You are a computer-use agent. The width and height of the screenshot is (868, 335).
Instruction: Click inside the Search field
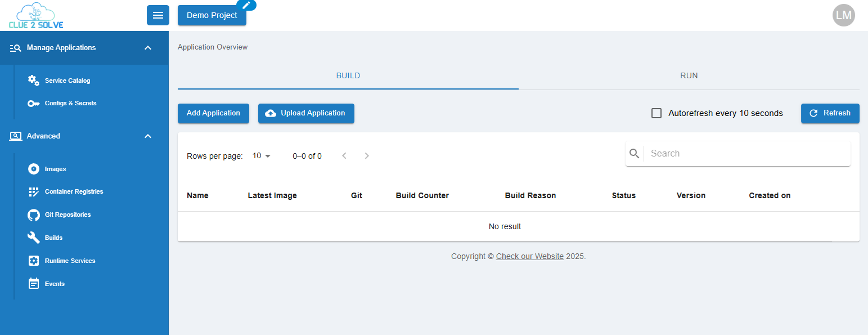click(743, 153)
